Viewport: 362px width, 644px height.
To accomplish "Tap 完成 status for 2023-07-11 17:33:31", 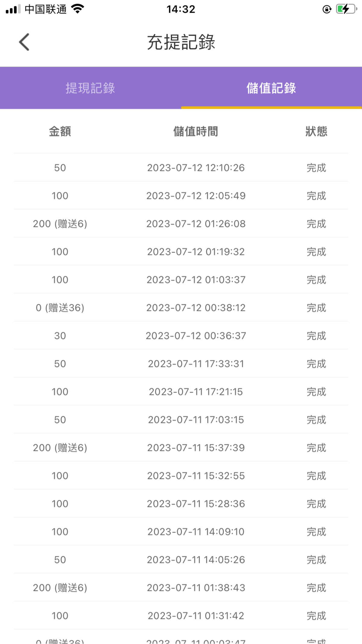I will click(x=316, y=364).
